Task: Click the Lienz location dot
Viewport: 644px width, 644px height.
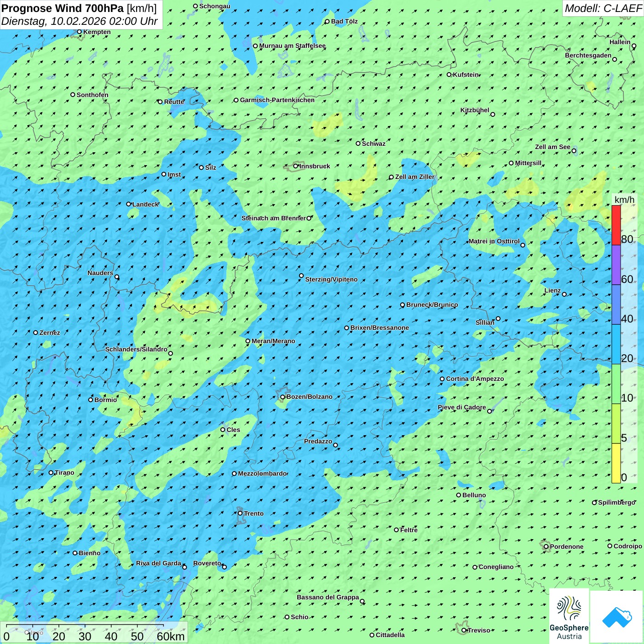Action: (564, 294)
